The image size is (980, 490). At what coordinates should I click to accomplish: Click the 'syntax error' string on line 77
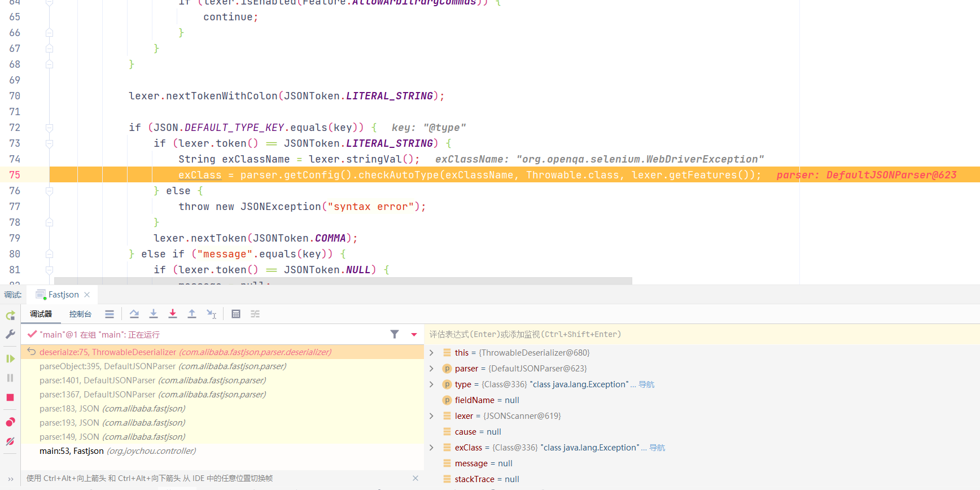[371, 207]
